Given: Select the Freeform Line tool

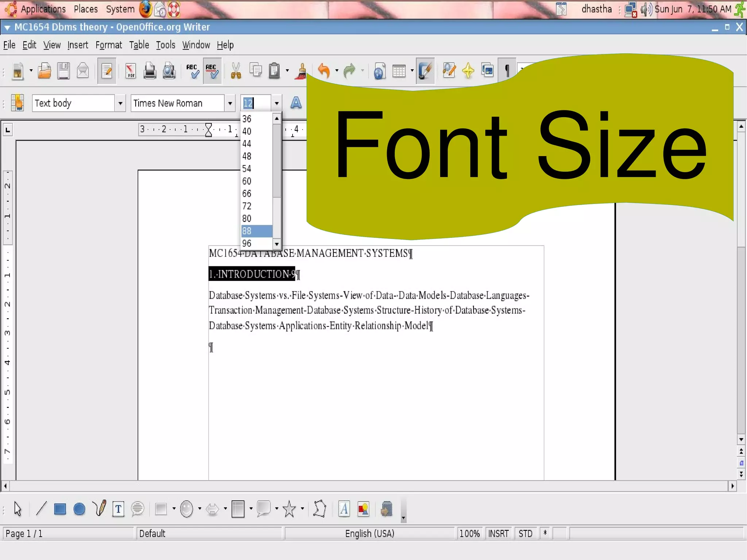Looking at the screenshot, I should [x=99, y=508].
